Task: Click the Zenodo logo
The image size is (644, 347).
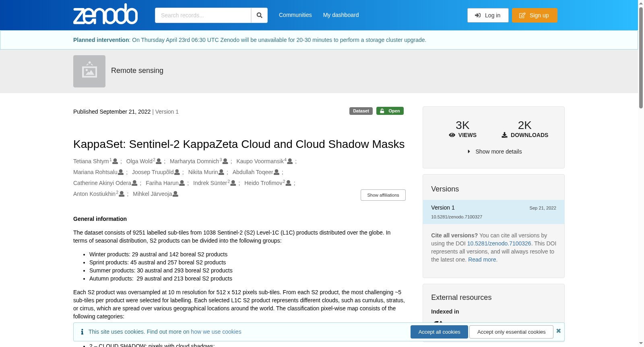Action: point(105,14)
